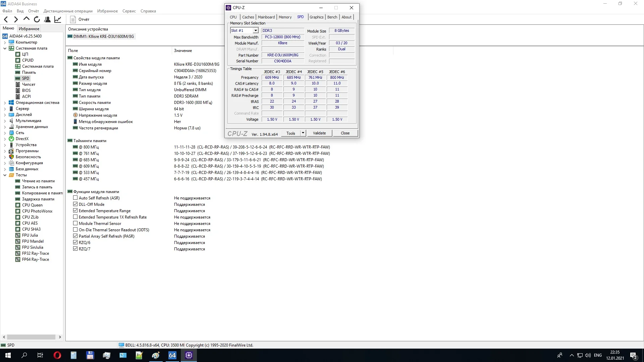Image resolution: width=644 pixels, height=362 pixels.
Task: Click the Refresh toolbar icon
Action: (37, 19)
